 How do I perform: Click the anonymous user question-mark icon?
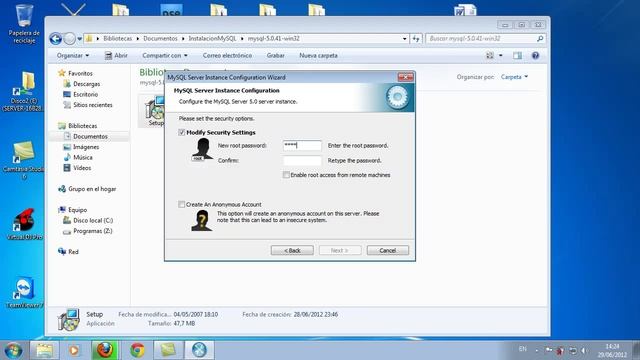(202, 221)
